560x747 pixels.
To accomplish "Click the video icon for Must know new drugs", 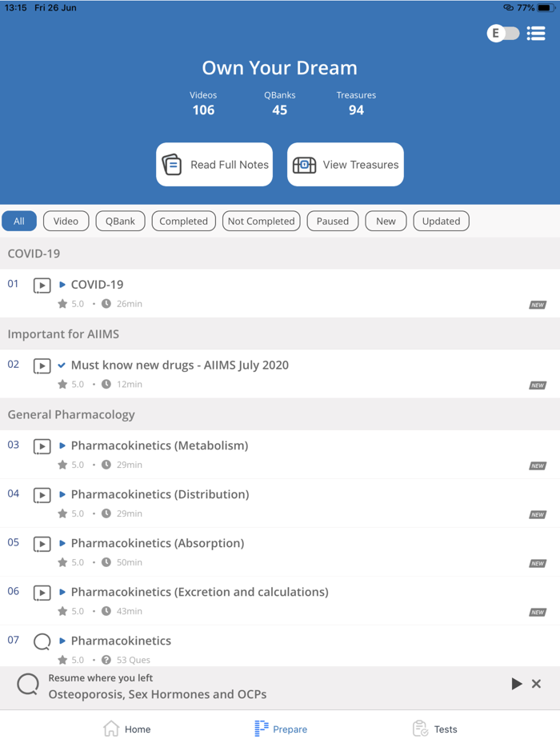I will [42, 366].
